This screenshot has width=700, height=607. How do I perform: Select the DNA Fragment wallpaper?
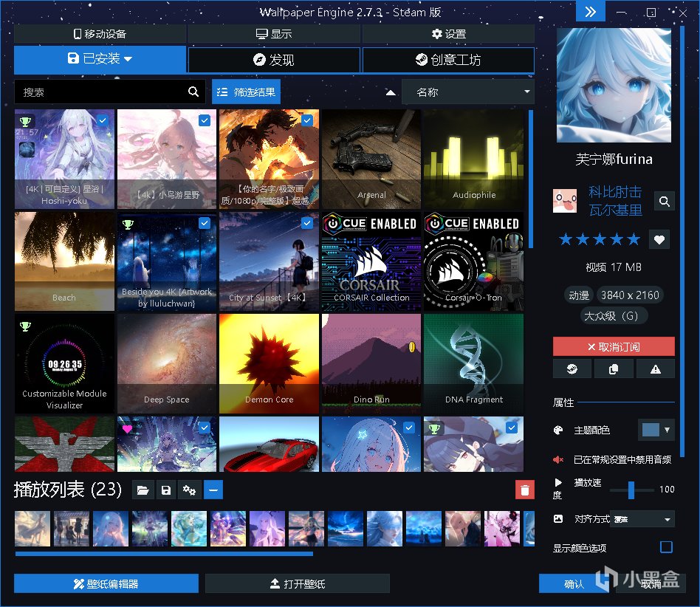click(473, 364)
